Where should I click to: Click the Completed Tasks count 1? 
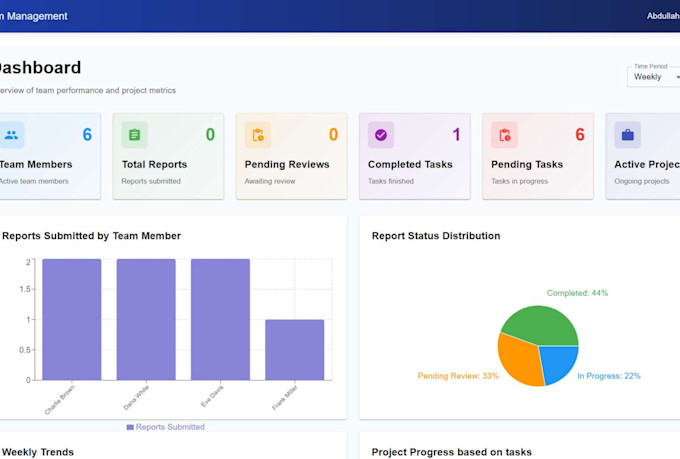[456, 134]
